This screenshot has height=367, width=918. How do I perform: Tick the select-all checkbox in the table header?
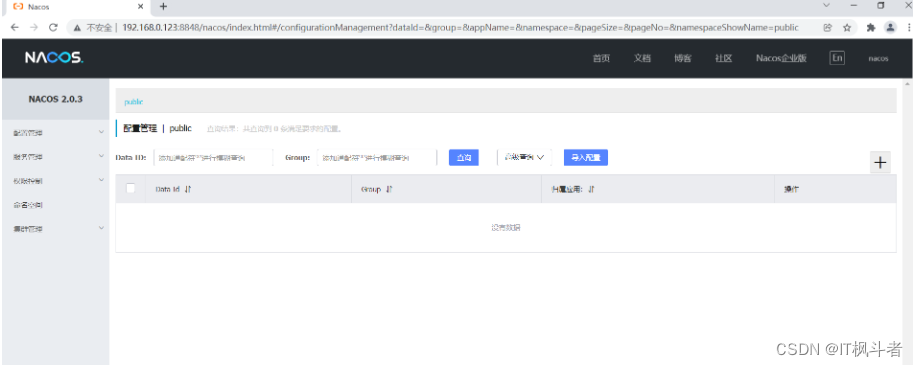131,188
